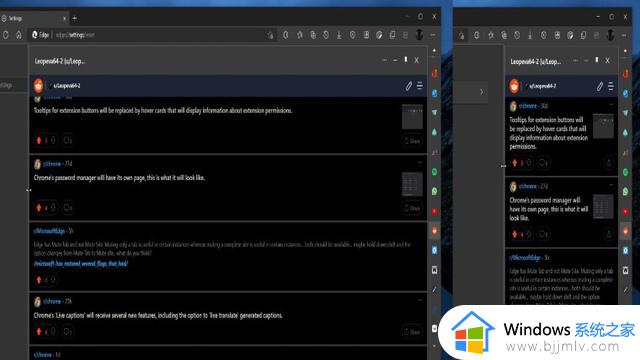Open the three-dot options on the wide password manager post
Viewport: 640px width, 360px height.
(x=420, y=162)
